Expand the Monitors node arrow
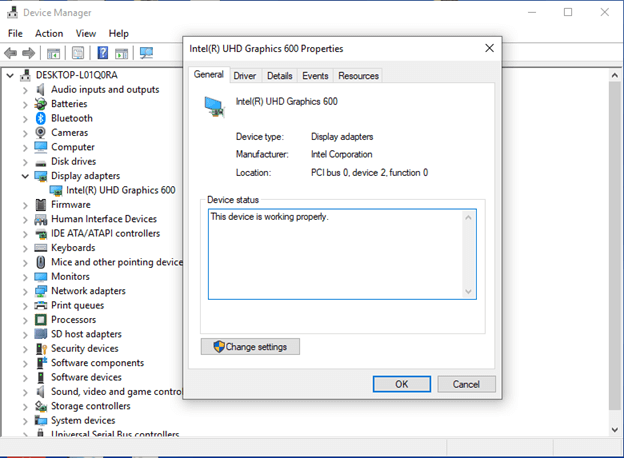The width and height of the screenshot is (624, 458). (x=25, y=277)
